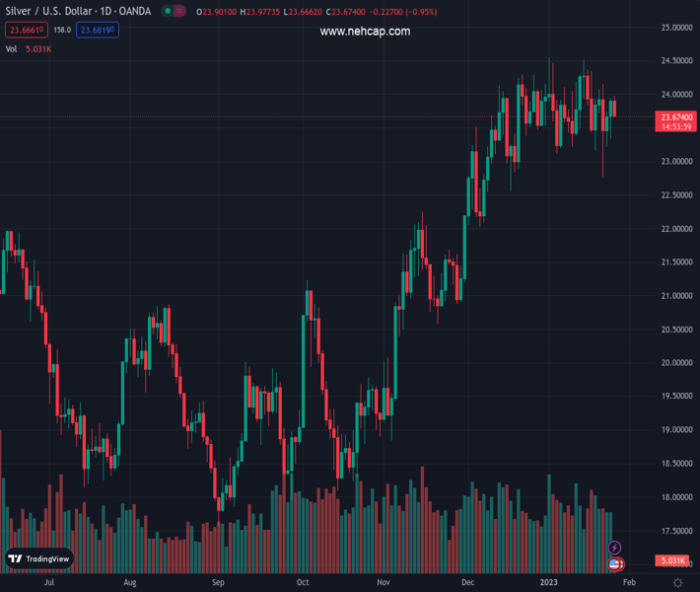The width and height of the screenshot is (700, 592).
Task: Click the blue buy price 23.68190 button
Action: (99, 31)
